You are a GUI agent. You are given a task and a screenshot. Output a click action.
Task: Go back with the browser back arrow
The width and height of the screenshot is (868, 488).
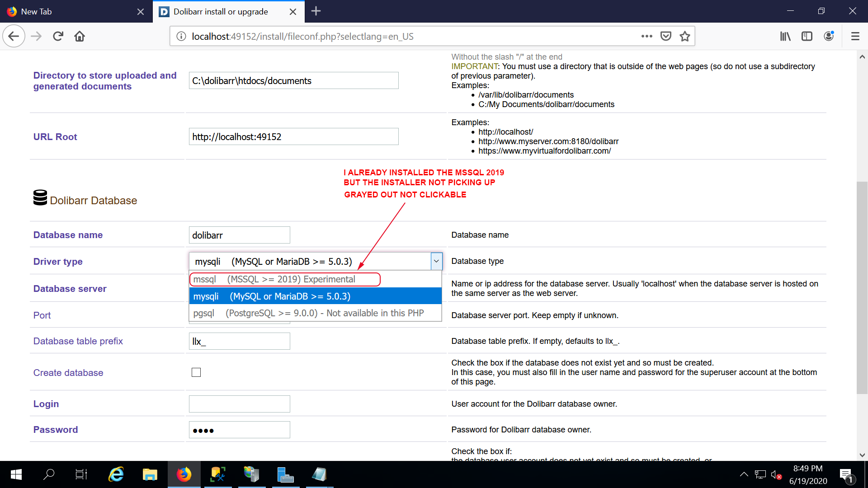click(x=14, y=36)
